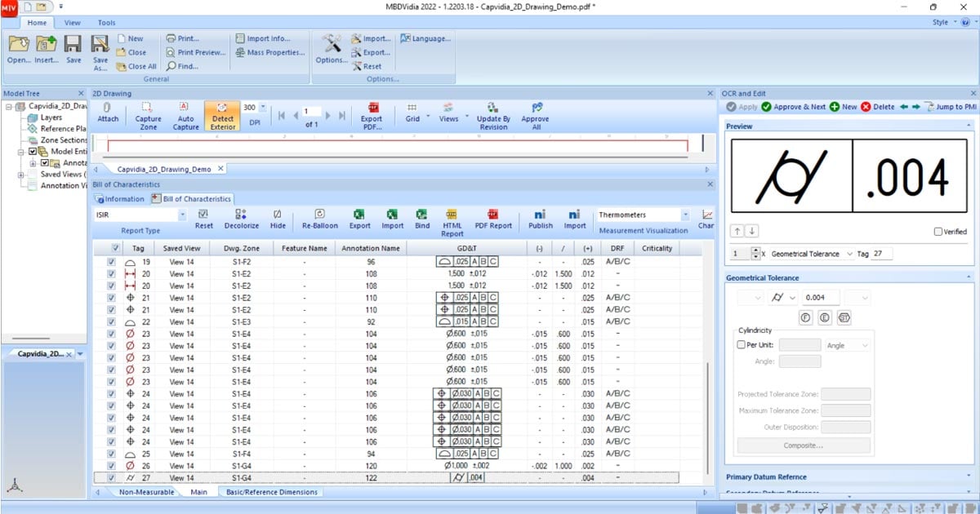Switch to the Basic/Reference Dimensions tab
The height and width of the screenshot is (514, 980).
(269, 492)
